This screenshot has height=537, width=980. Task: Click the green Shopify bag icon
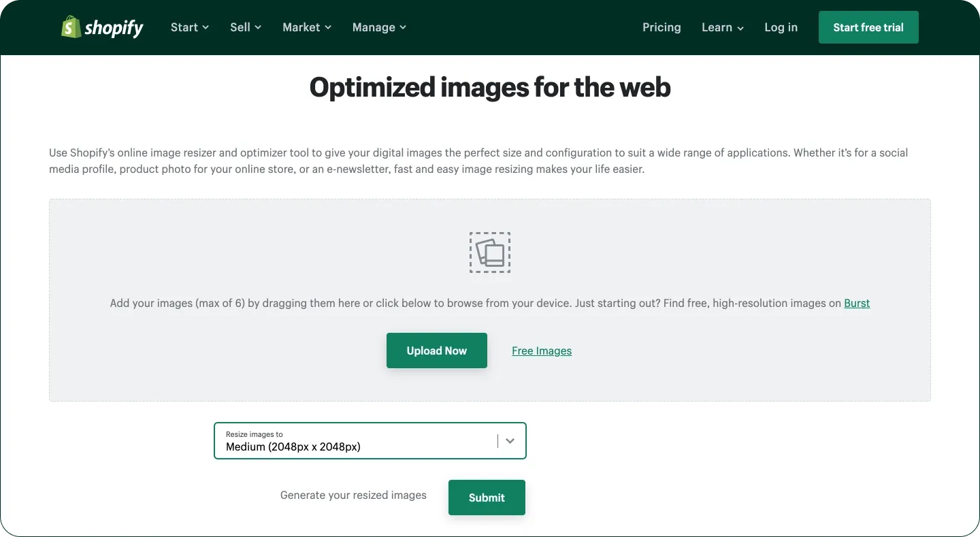pos(71,27)
